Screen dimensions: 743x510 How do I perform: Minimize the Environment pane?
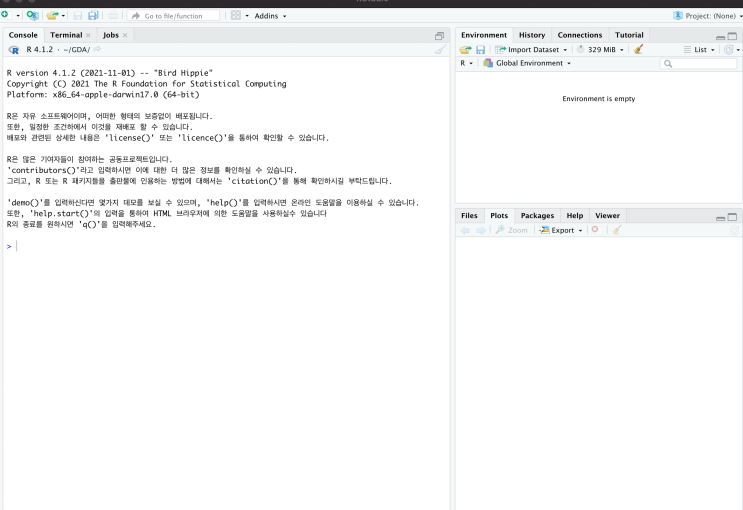pyautogui.click(x=720, y=36)
